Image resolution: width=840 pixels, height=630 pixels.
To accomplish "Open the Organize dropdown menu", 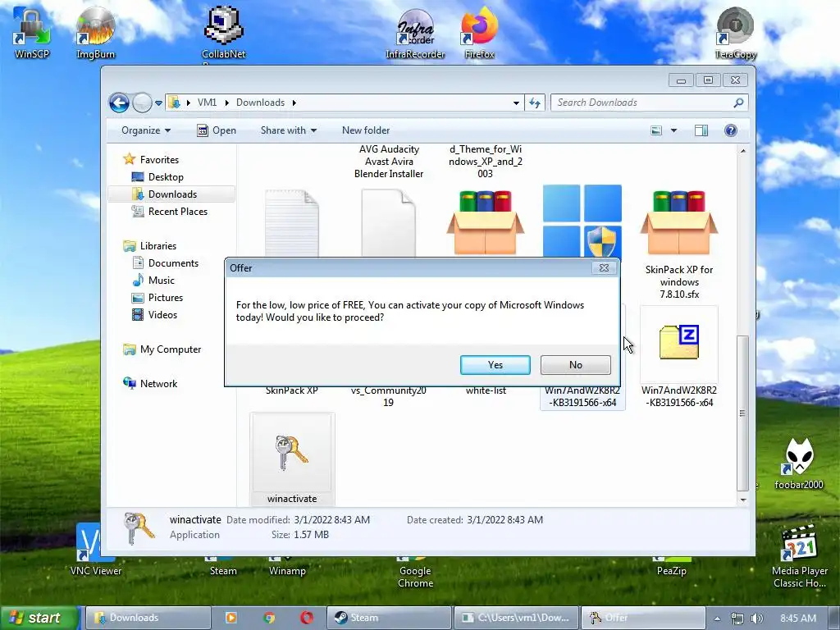I will pyautogui.click(x=146, y=130).
